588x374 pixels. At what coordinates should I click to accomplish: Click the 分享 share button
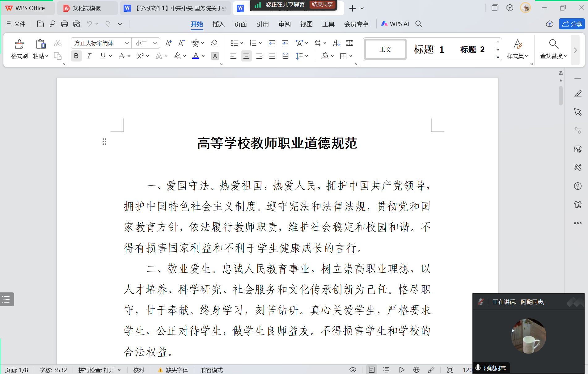pos(572,24)
